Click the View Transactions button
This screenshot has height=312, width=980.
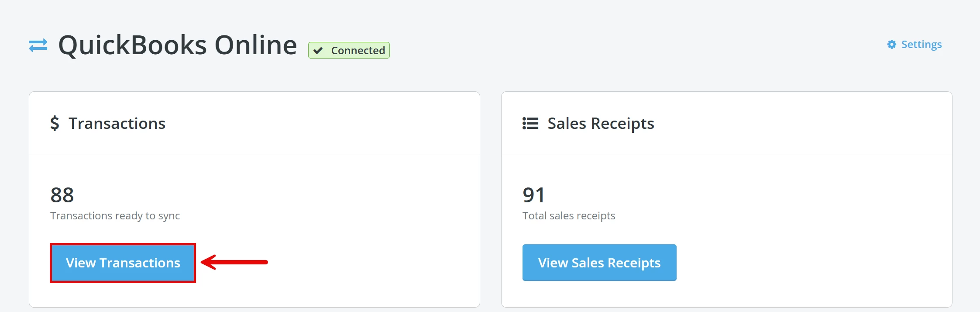123,263
